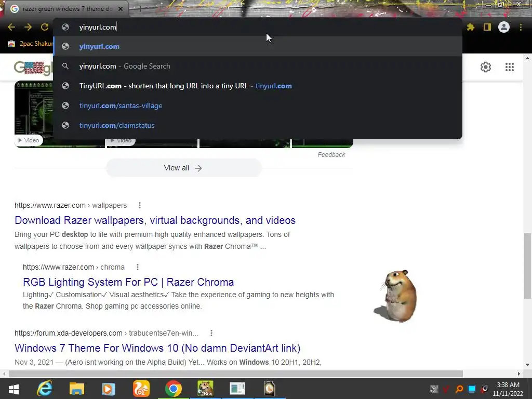
Task: Toggle the Chrome side panel icon
Action: tap(487, 27)
